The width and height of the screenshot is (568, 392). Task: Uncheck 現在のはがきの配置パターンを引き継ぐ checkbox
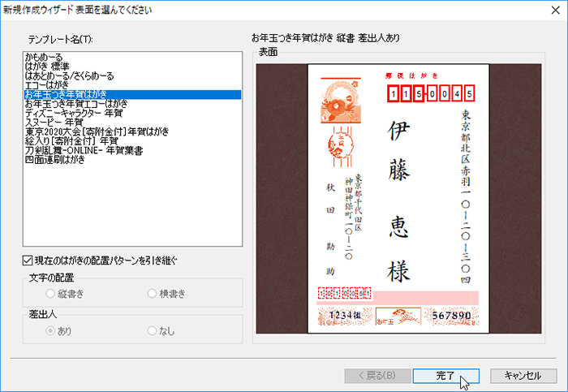29,261
